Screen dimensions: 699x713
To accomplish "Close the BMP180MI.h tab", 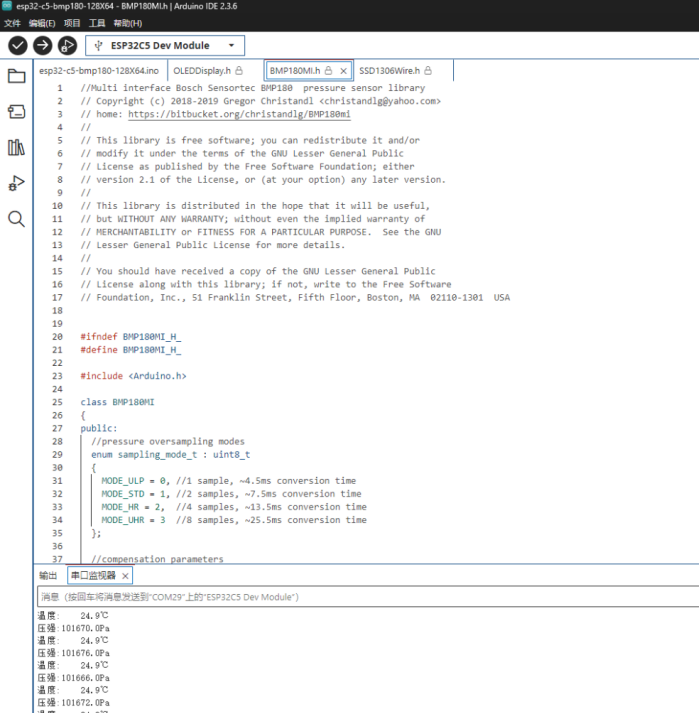I will click(x=343, y=71).
